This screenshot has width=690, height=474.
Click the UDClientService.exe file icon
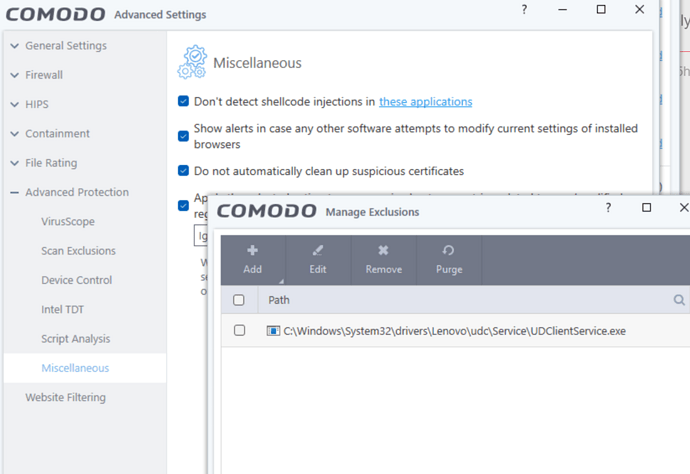point(273,330)
